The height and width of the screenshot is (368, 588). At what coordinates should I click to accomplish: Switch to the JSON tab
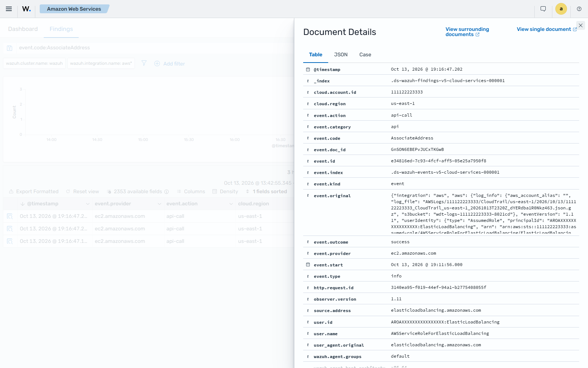(x=341, y=54)
